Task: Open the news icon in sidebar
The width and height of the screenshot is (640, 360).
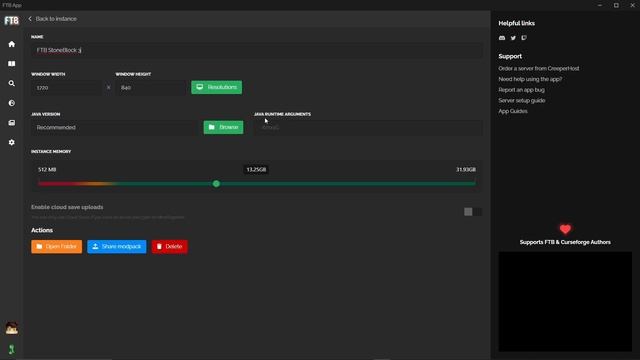Action: coord(11,122)
